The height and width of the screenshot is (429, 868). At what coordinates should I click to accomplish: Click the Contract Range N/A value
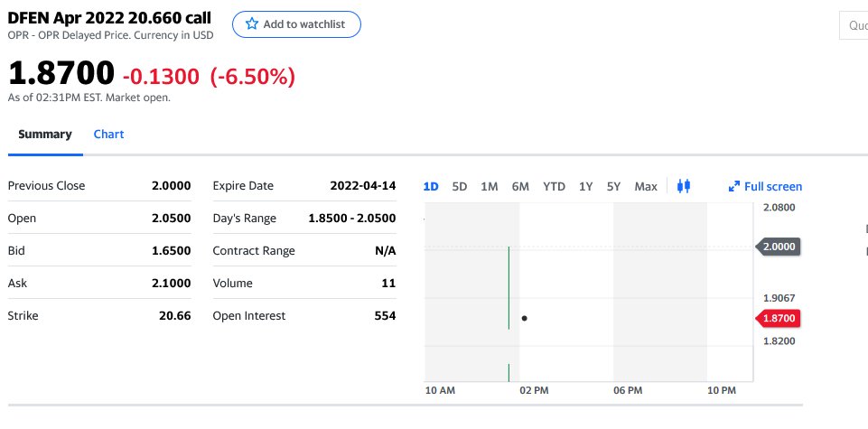coord(386,251)
